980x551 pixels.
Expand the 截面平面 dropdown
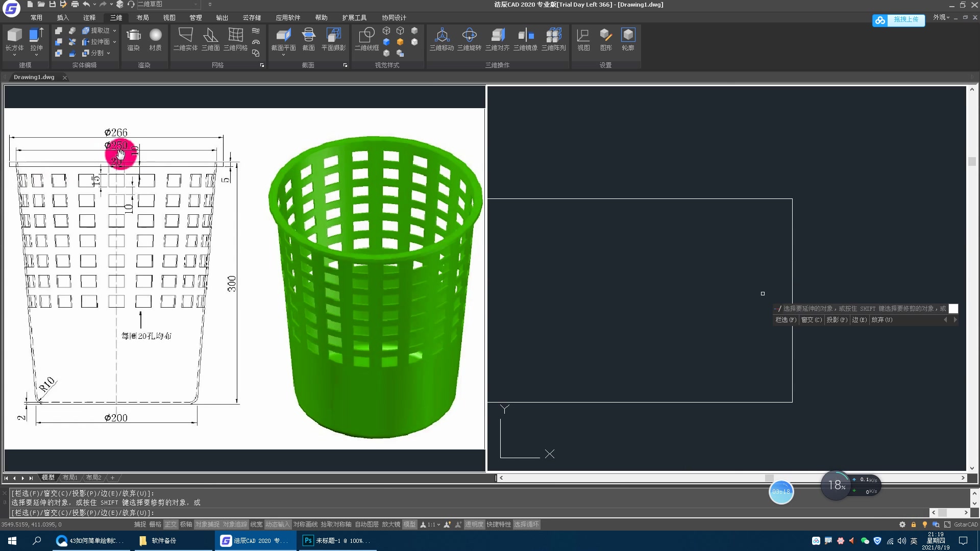pyautogui.click(x=283, y=55)
